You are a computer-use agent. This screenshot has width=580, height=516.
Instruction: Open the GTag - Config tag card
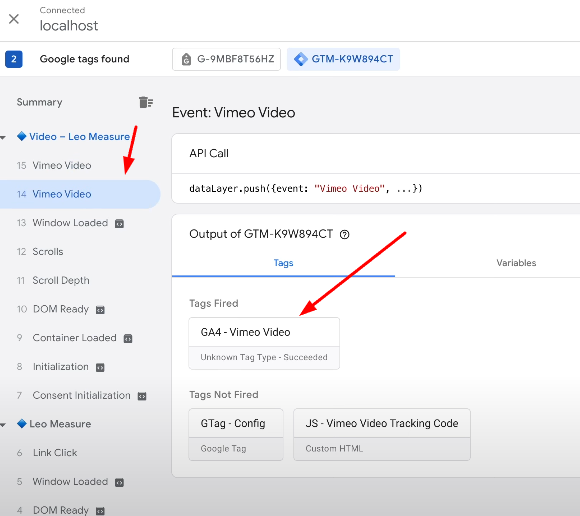(x=236, y=434)
